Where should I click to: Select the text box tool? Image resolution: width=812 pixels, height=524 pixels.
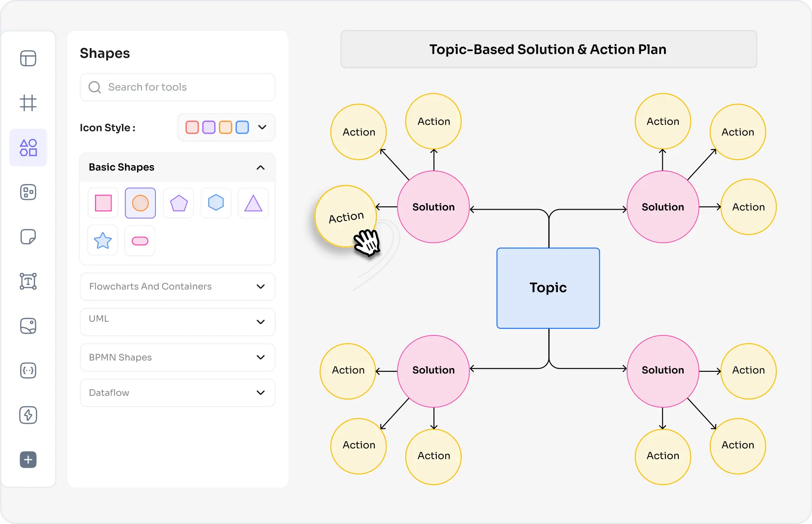coord(28,281)
